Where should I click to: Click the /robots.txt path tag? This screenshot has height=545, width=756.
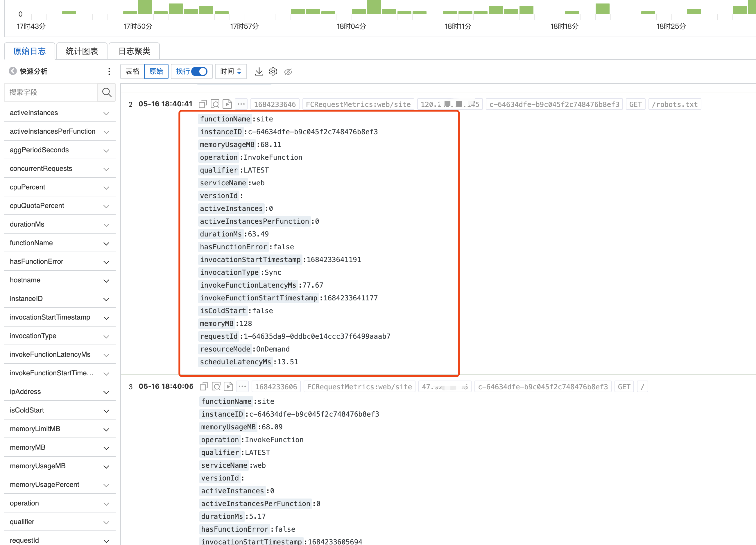pyautogui.click(x=675, y=104)
